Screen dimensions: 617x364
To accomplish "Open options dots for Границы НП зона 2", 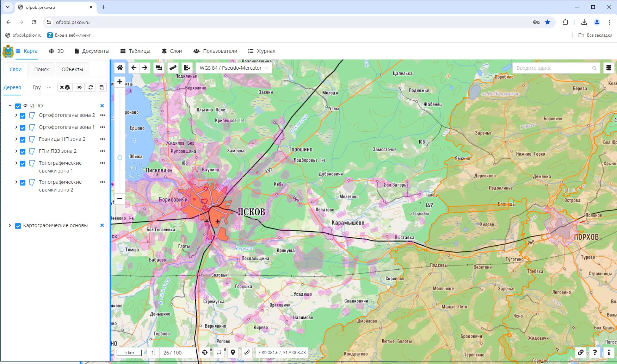I will (103, 139).
